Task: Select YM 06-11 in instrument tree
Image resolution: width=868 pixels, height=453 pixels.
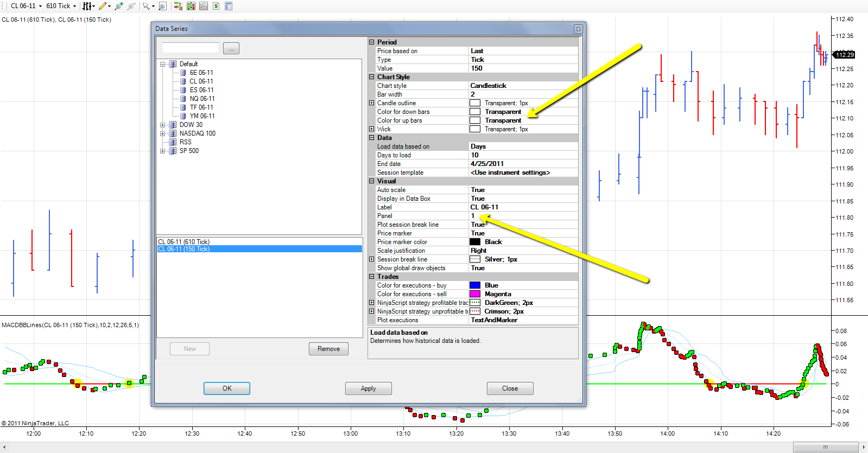Action: (202, 116)
